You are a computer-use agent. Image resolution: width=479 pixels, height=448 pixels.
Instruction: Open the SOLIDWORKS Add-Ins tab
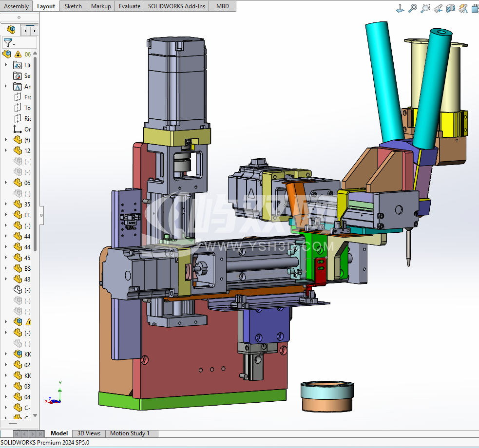pyautogui.click(x=176, y=6)
